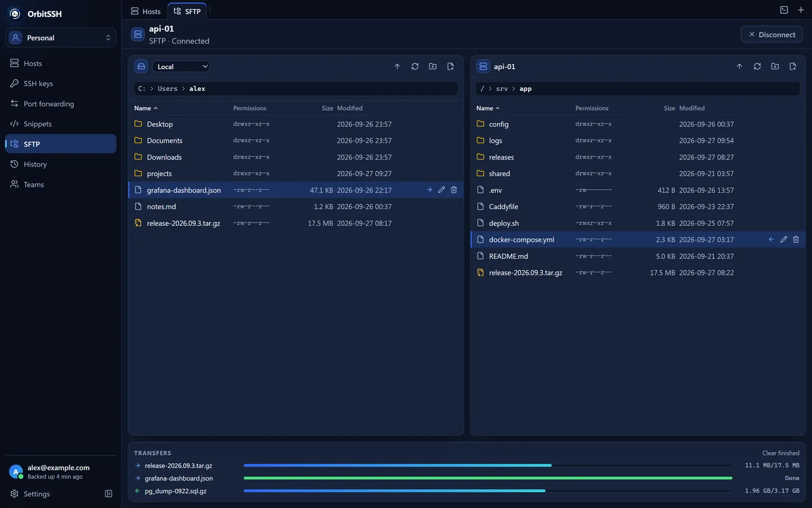Create new folder in Local pane
This screenshot has height=508, width=812.
[x=433, y=67]
